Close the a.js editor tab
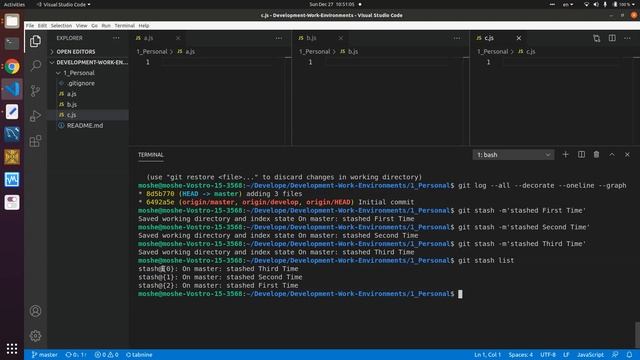 [178, 38]
